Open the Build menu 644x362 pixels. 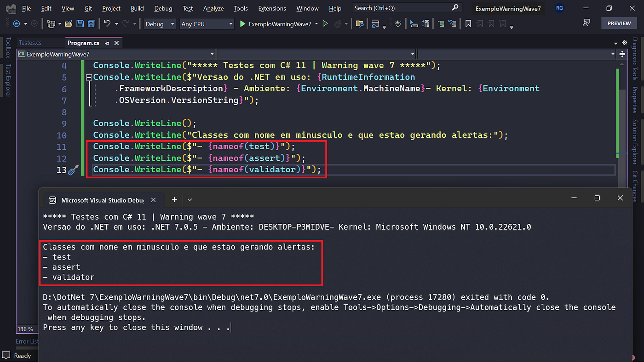[137, 8]
